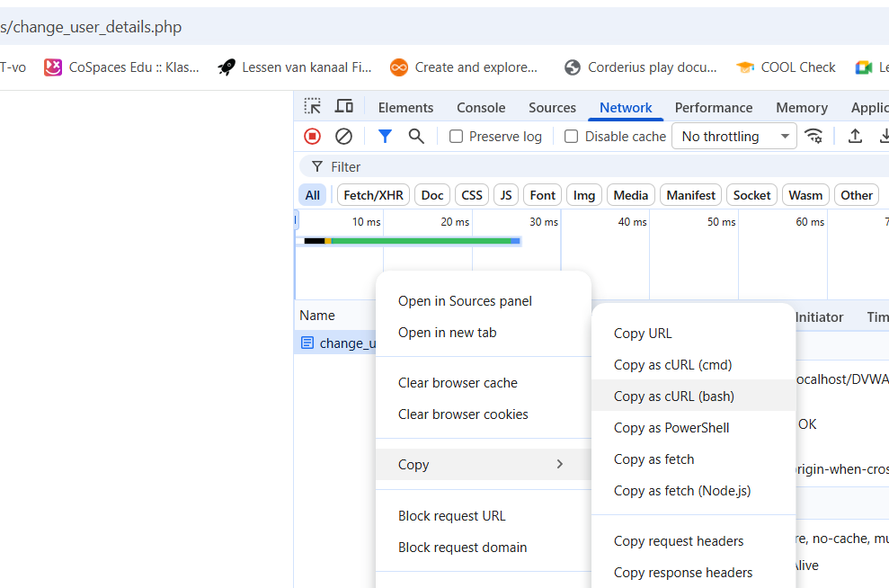The height and width of the screenshot is (588, 889).
Task: Open the No throttling dropdown
Action: point(733,137)
